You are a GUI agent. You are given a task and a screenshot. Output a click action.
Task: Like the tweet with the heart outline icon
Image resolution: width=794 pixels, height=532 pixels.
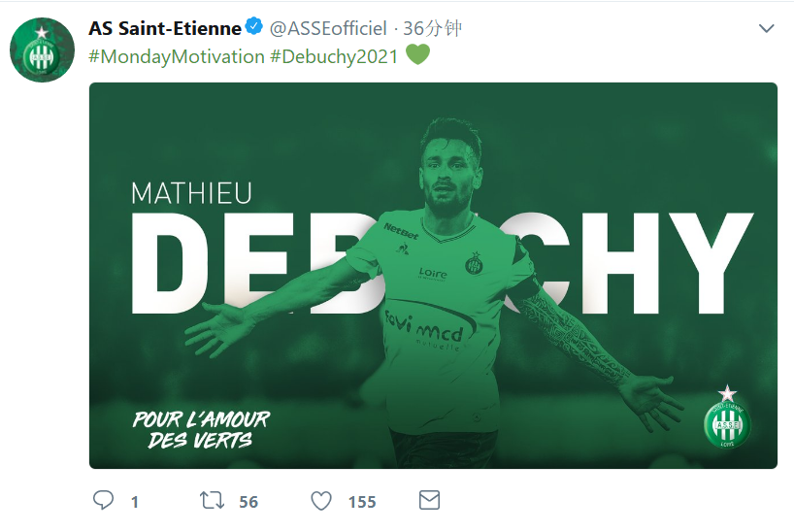coord(321,501)
